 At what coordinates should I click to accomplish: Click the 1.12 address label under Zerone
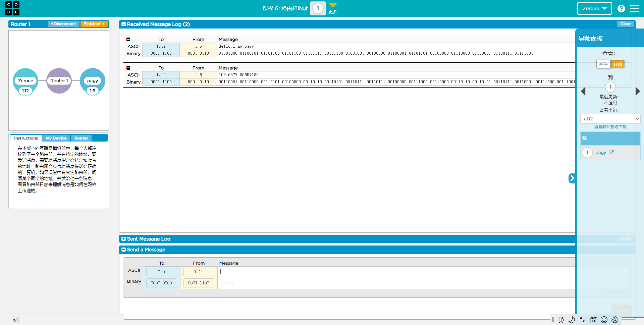tap(25, 91)
